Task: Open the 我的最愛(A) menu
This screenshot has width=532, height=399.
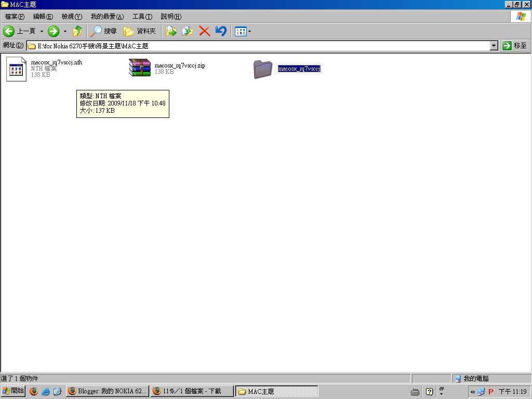Action: pyautogui.click(x=107, y=17)
